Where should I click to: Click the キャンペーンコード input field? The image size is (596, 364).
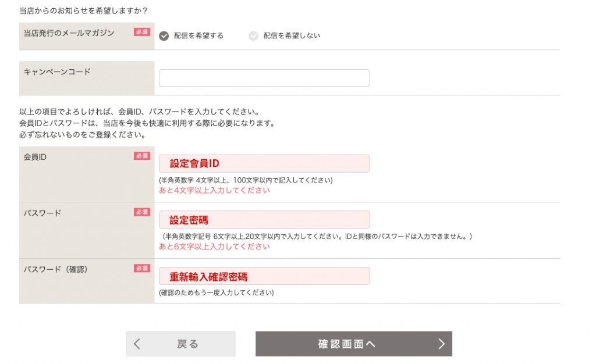point(264,78)
